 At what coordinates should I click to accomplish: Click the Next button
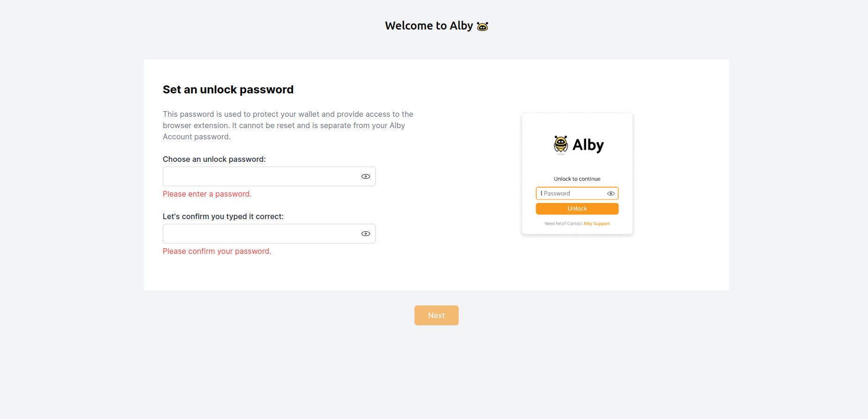pyautogui.click(x=436, y=315)
